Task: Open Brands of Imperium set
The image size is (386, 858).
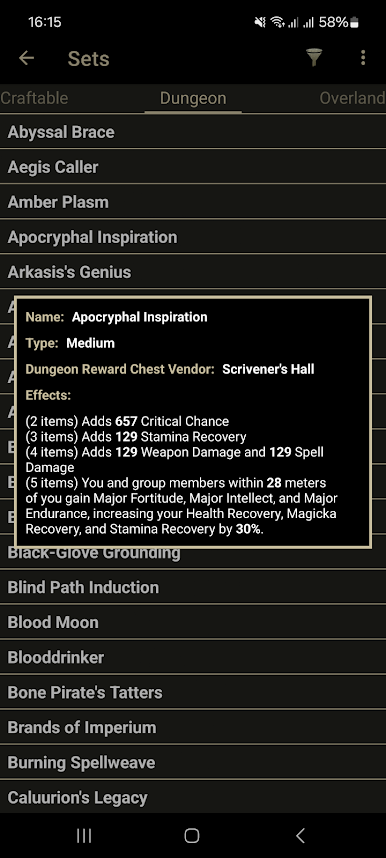Action: 193,727
